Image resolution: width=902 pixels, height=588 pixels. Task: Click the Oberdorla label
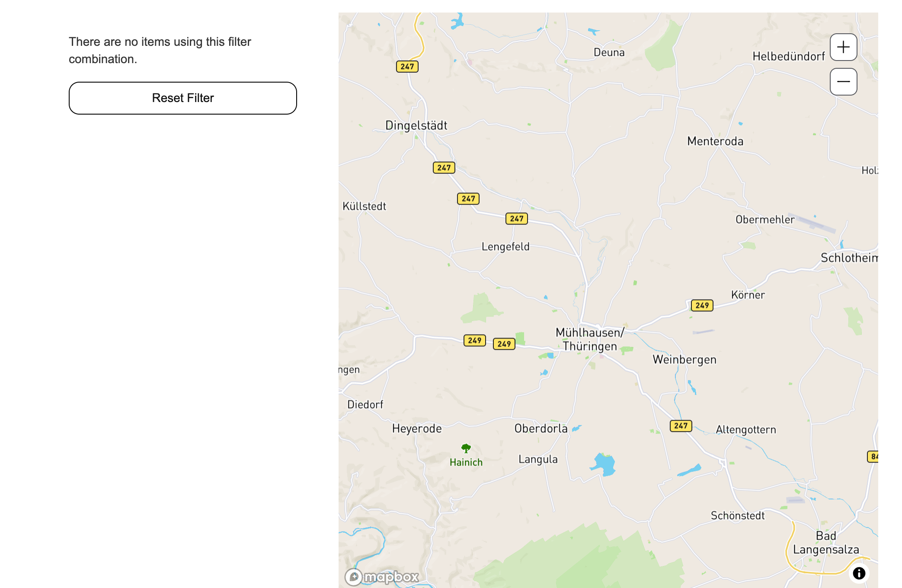click(x=541, y=428)
